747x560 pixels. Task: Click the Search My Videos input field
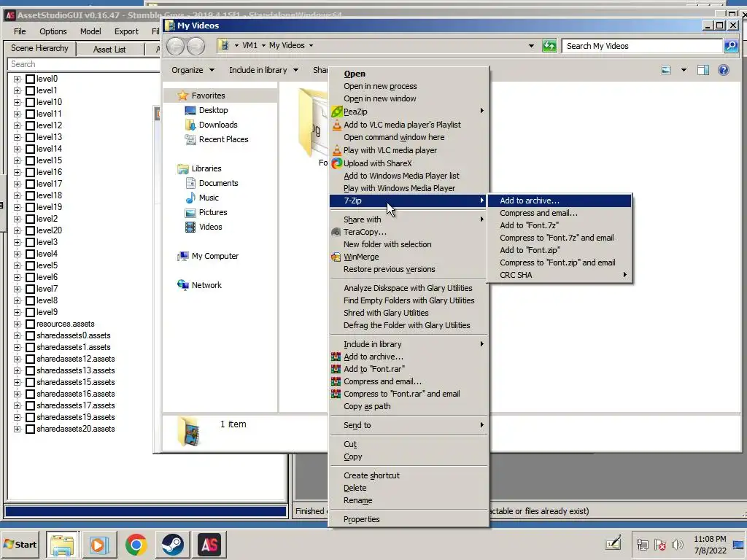pyautogui.click(x=642, y=46)
